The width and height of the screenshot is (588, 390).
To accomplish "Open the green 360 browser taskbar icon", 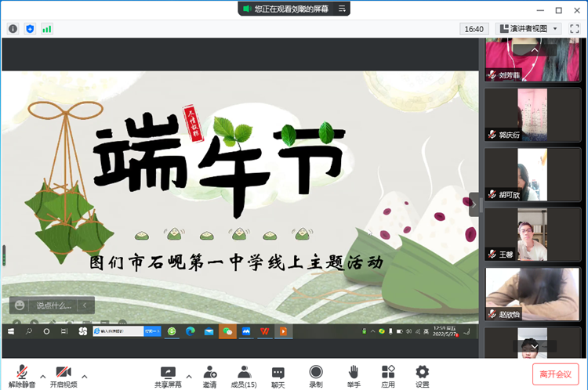I will (172, 331).
